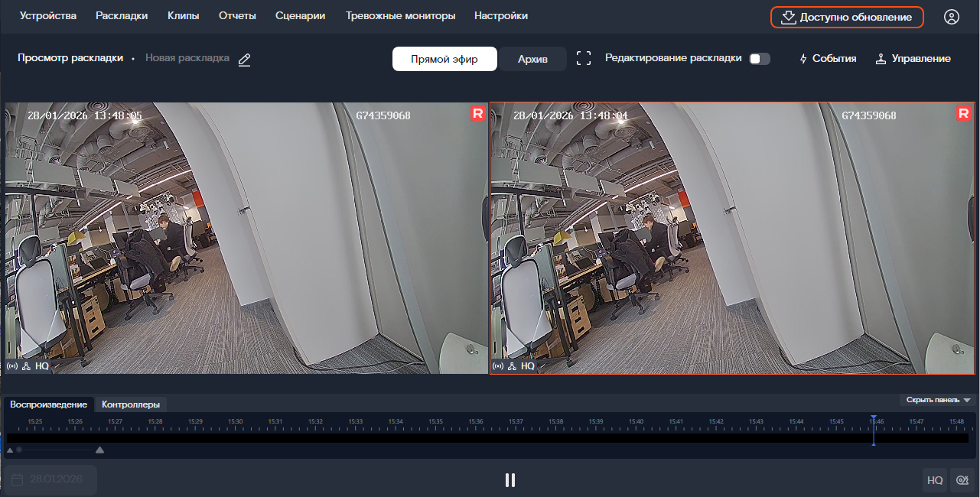Screen dimensions: 980x497
Task: Click the recording R badge on right camera
Action: point(963,114)
